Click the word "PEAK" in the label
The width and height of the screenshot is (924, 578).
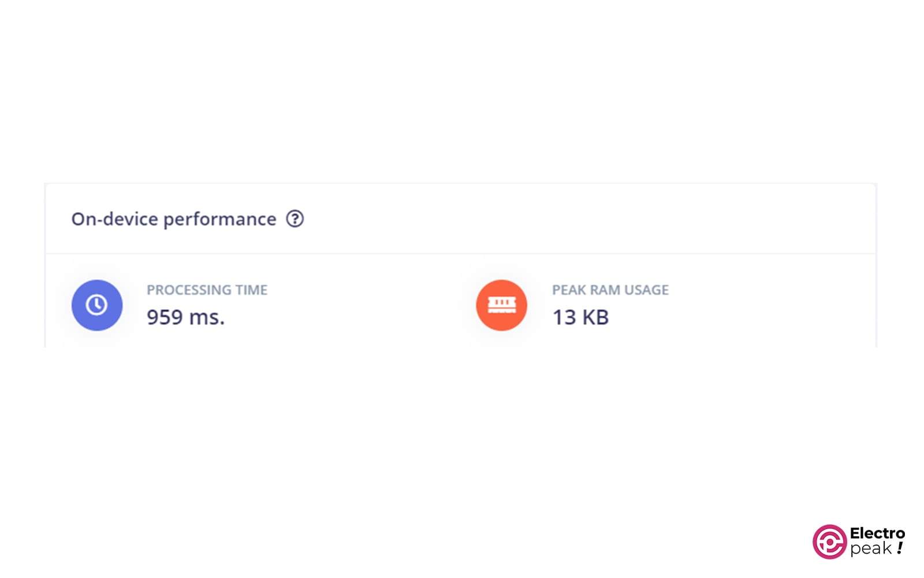coord(569,290)
